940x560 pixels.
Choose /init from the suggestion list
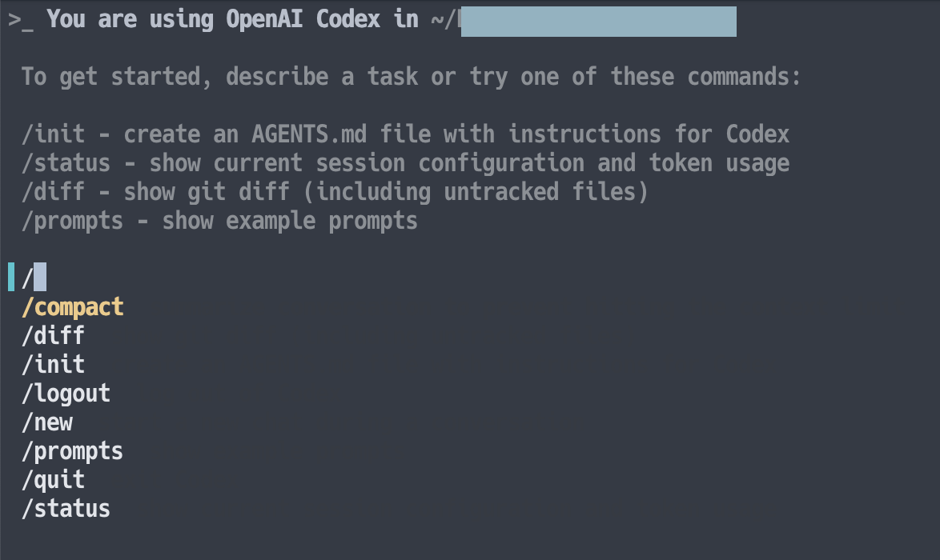(x=53, y=364)
